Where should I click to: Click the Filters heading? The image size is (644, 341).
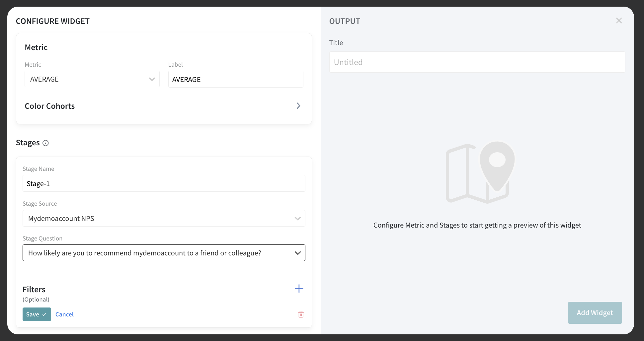(34, 289)
